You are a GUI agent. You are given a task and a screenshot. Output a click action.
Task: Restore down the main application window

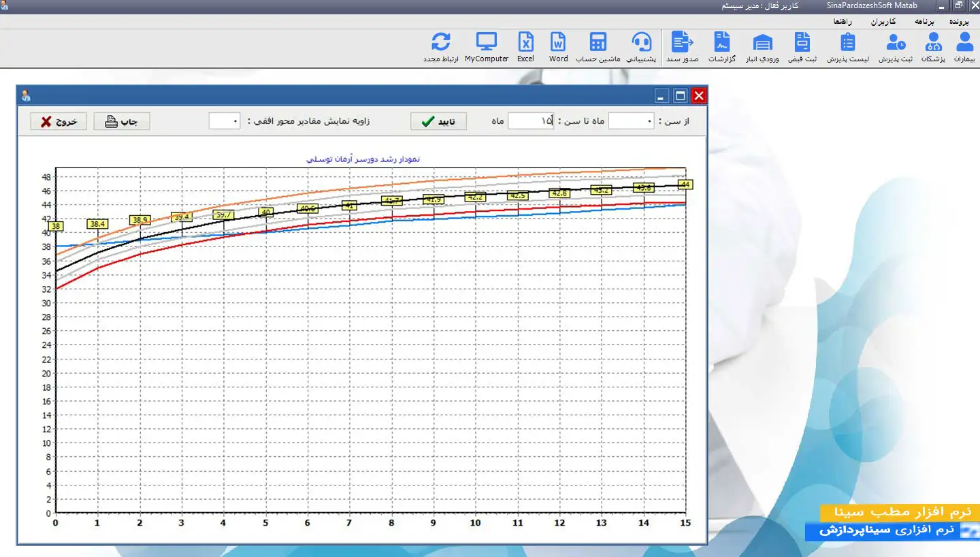[x=958, y=6]
